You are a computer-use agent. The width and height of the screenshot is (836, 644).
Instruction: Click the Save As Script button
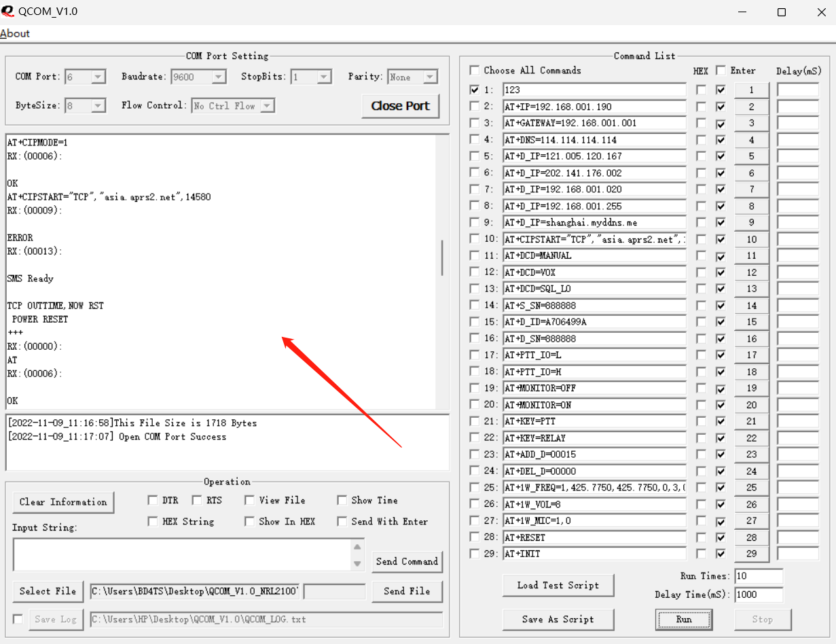[558, 620]
